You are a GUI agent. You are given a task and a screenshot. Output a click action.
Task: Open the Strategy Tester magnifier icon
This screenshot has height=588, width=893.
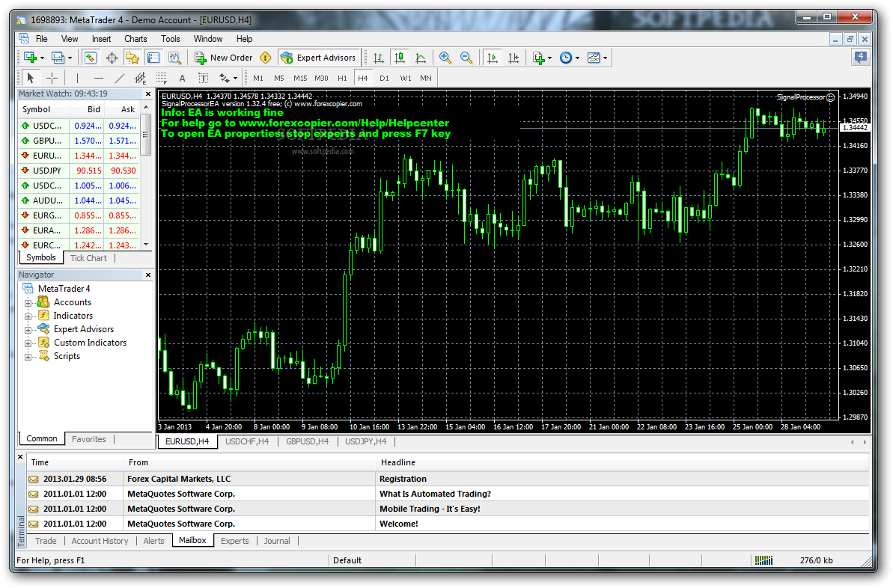pos(175,58)
